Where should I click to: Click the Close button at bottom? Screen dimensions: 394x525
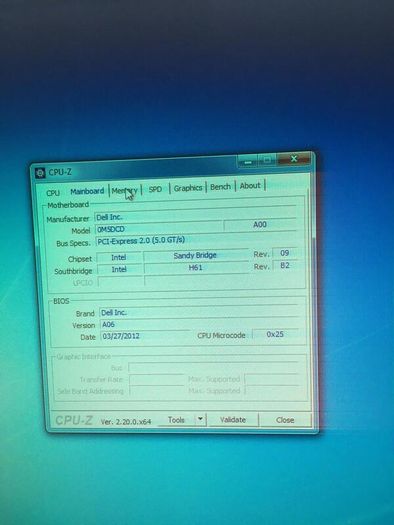(x=285, y=420)
